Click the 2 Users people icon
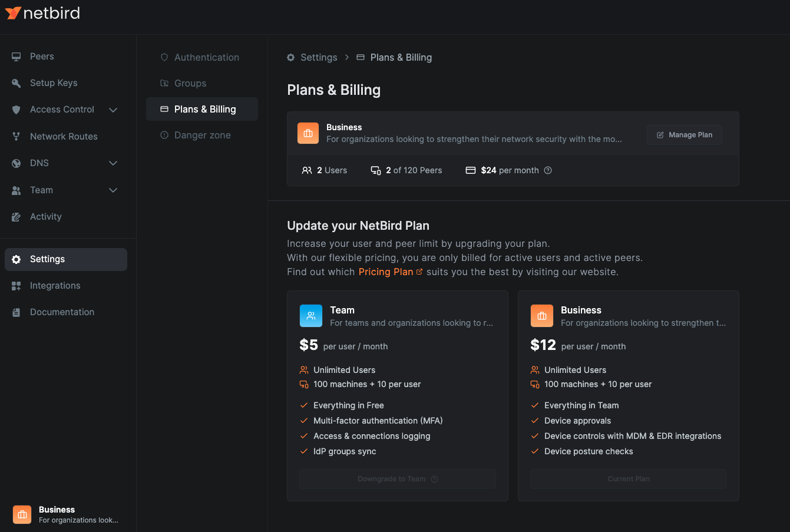Image resolution: width=790 pixels, height=532 pixels. coord(307,170)
